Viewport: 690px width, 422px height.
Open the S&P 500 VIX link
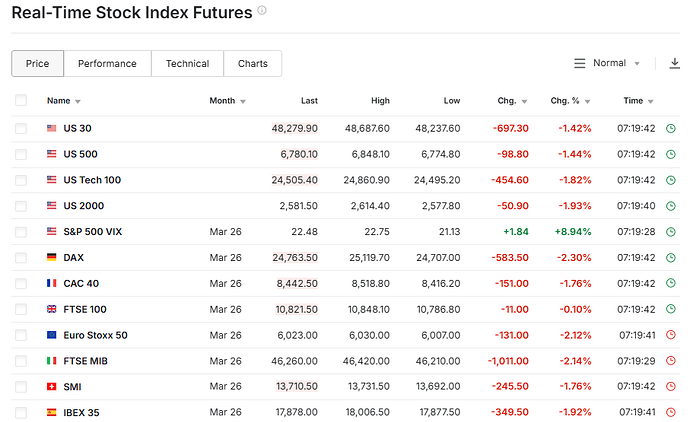(94, 232)
